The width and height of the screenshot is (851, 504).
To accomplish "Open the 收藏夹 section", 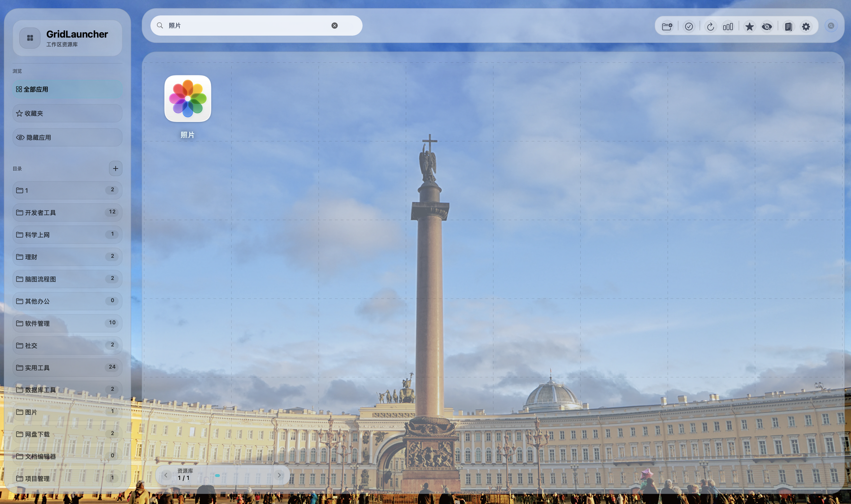I will [x=67, y=113].
